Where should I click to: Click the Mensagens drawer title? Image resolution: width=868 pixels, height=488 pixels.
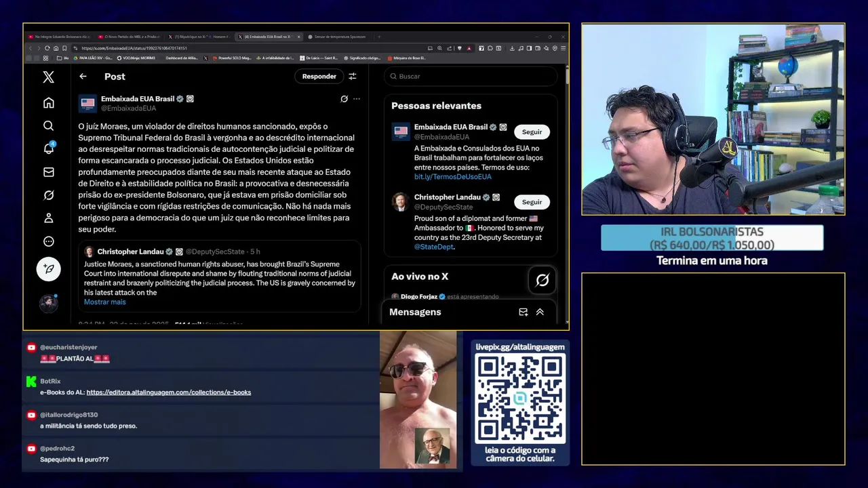(x=415, y=312)
